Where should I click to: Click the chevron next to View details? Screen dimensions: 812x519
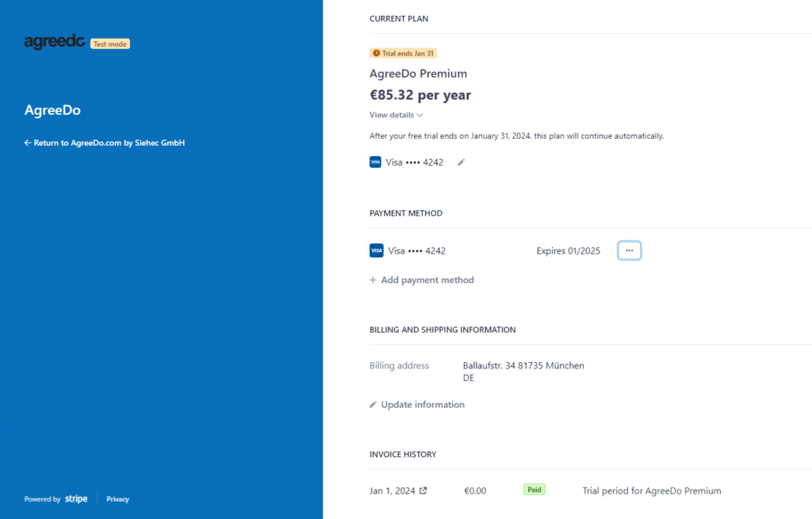point(420,115)
